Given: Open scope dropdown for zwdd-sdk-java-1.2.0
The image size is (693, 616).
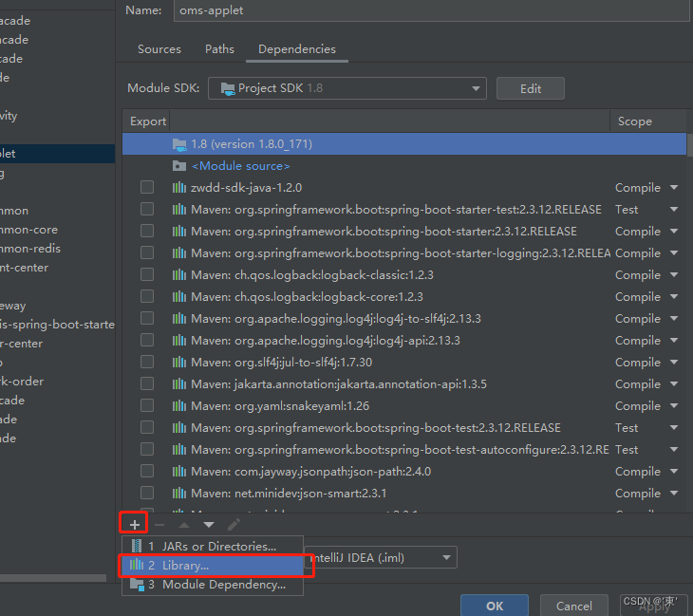Looking at the screenshot, I should tap(674, 188).
